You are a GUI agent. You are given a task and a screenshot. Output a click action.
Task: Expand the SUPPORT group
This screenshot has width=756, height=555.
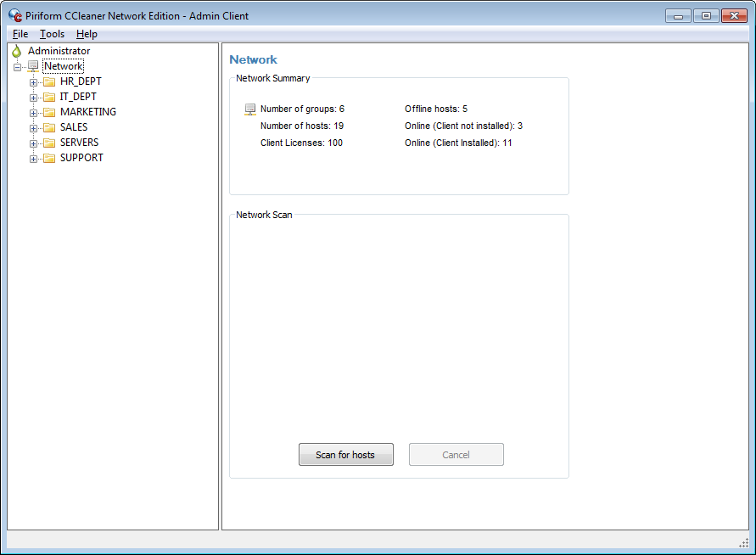(33, 160)
